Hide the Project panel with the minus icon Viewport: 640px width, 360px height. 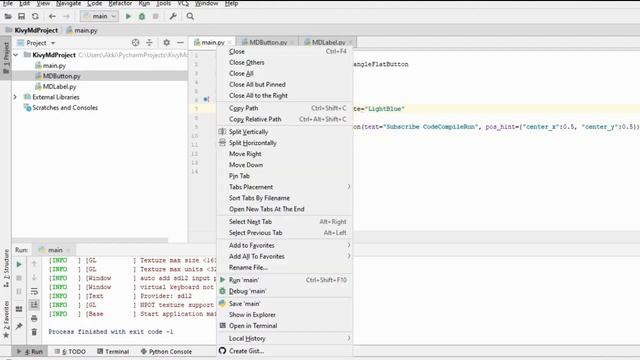pyautogui.click(x=180, y=42)
